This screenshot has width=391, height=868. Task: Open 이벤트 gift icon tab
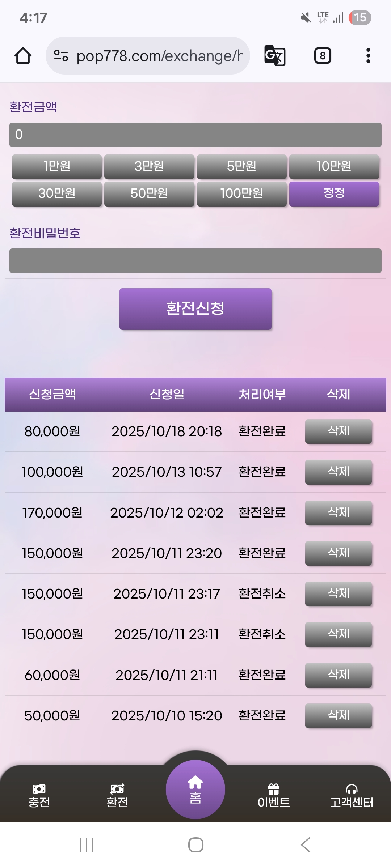(x=274, y=796)
